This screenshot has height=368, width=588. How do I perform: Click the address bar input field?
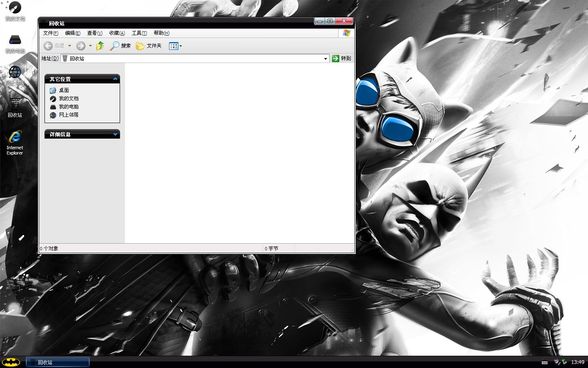(195, 58)
